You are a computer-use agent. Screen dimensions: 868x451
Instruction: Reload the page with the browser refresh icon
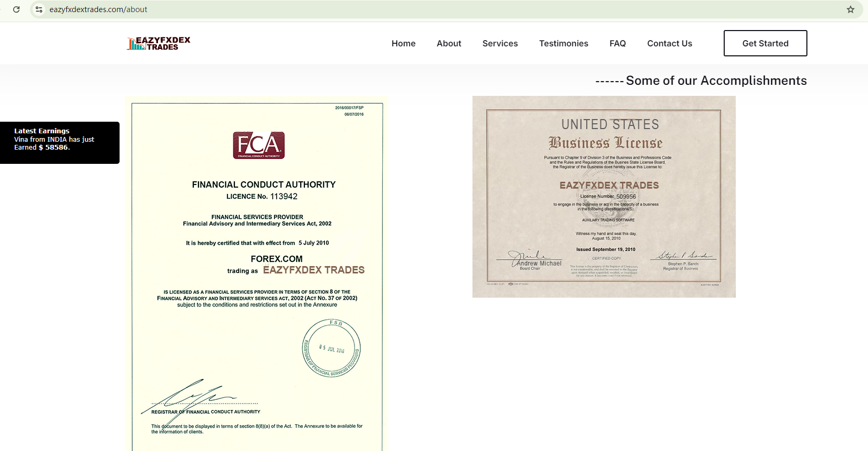point(16,9)
